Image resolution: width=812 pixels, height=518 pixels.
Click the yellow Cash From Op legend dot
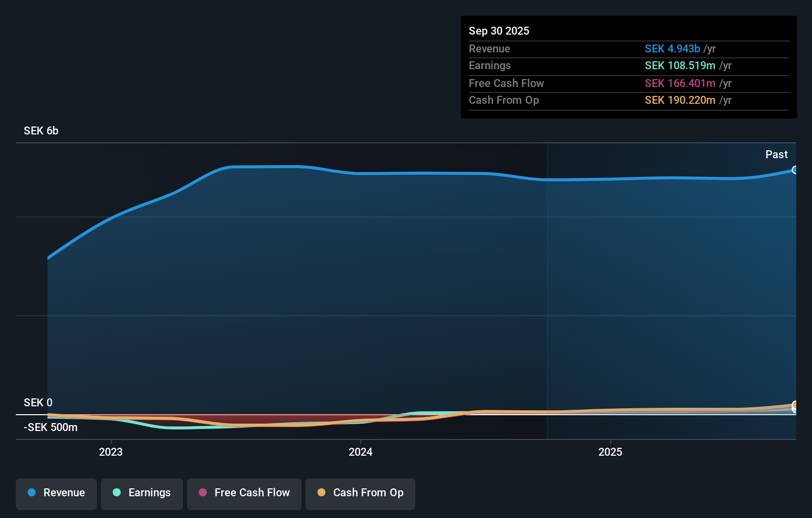(321, 492)
